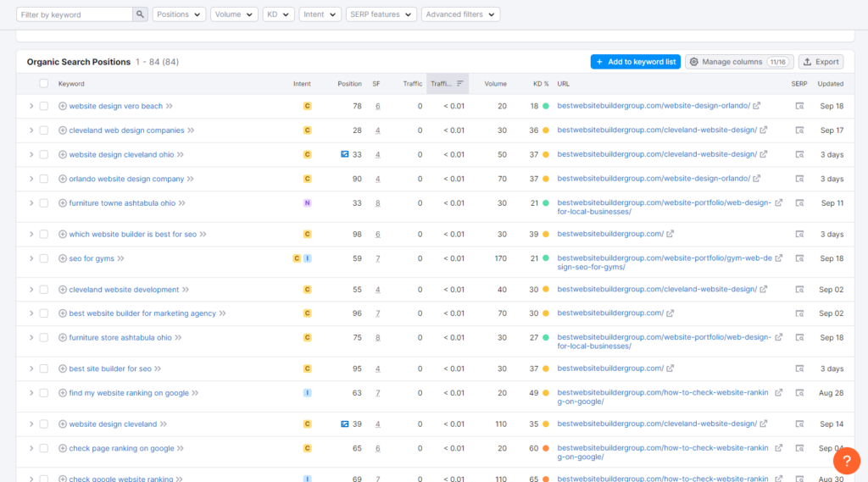The image size is (868, 482).
Task: Open external link icon for best website builder for marketing agency URL
Action: [670, 313]
